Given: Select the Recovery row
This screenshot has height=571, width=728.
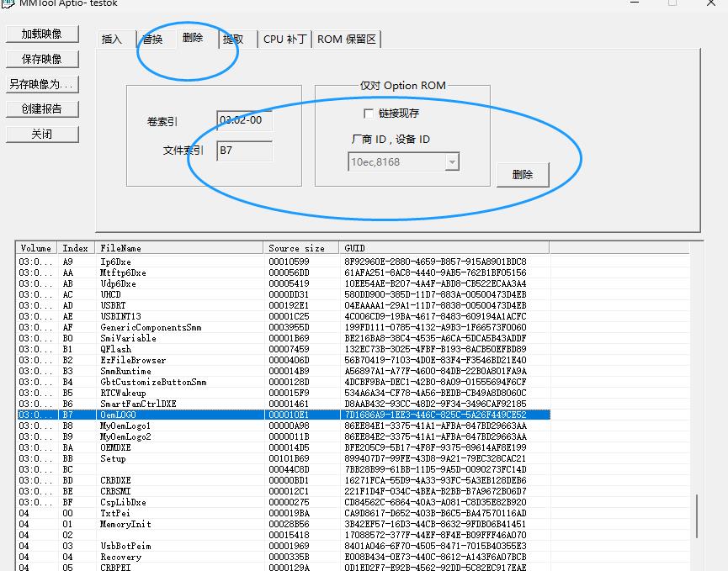Looking at the screenshot, I should tap(284, 557).
